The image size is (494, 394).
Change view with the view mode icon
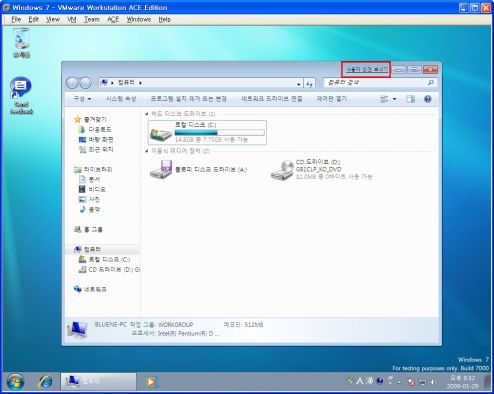pos(384,99)
